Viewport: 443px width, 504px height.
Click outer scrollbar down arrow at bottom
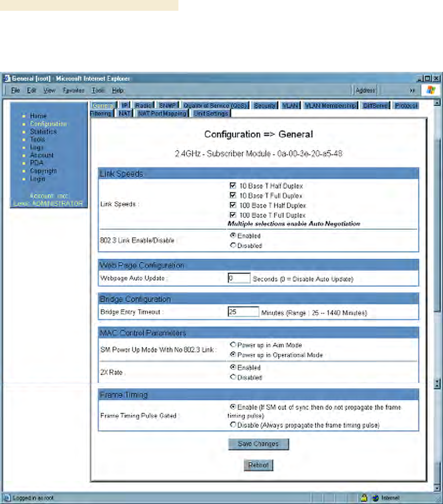click(x=437, y=488)
